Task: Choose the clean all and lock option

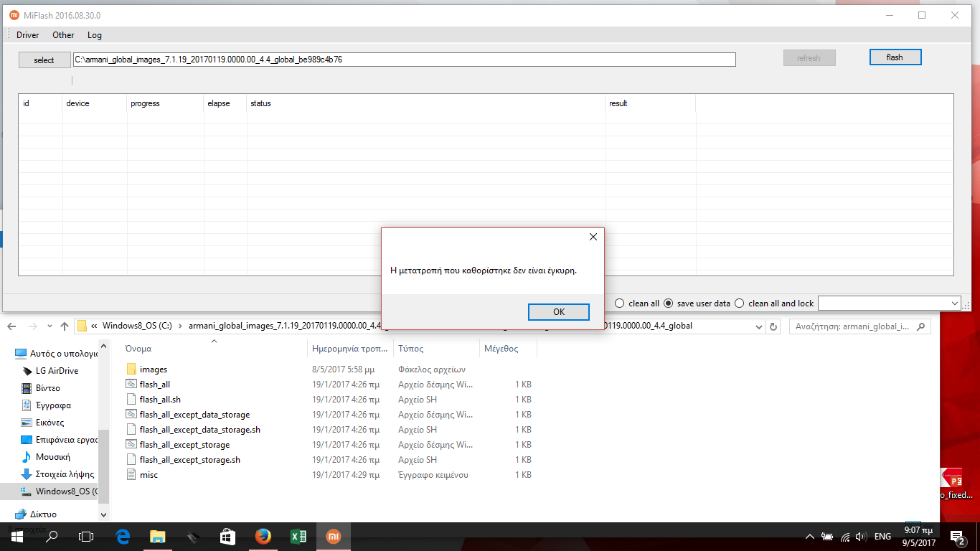Action: tap(740, 303)
